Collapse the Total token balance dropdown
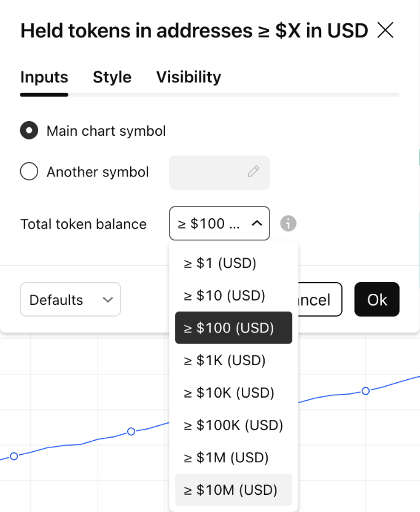The height and width of the screenshot is (512, 420). 219,223
